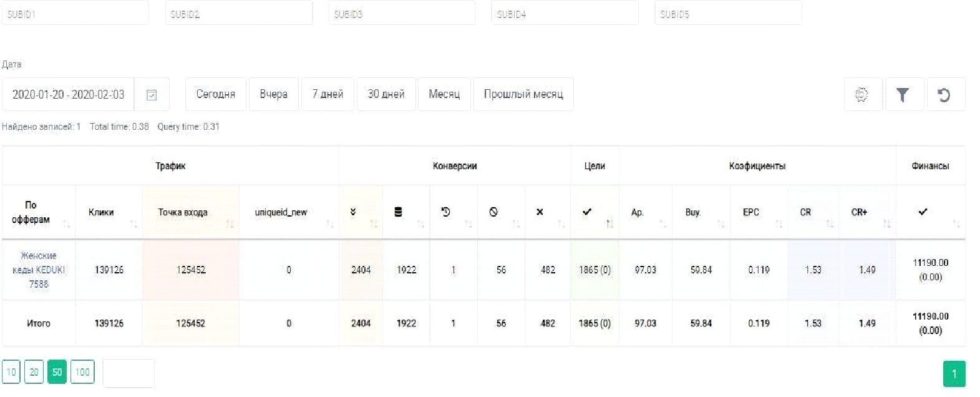Click the empty box beside page-size buttons

129,373
